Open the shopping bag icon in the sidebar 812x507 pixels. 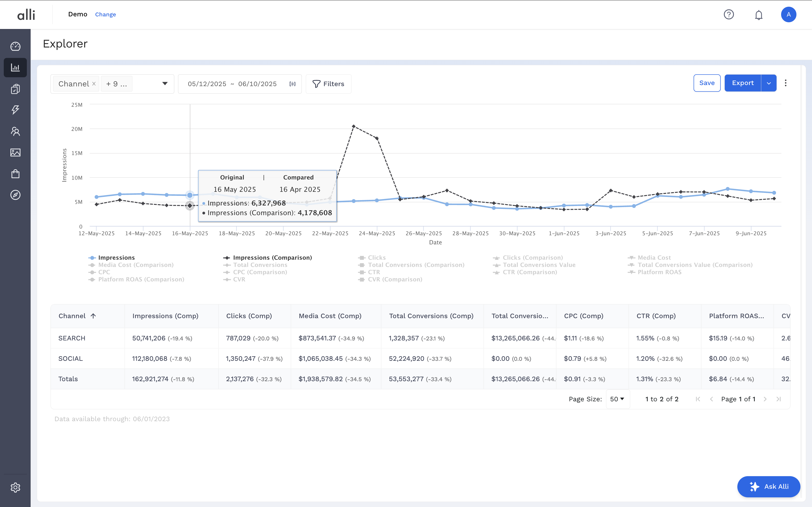click(x=15, y=173)
